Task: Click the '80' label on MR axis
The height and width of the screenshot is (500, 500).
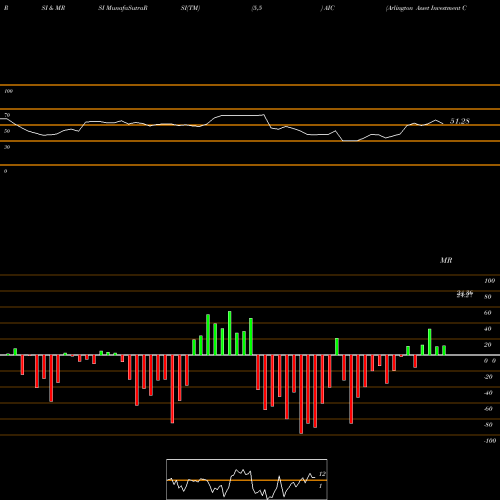Action: click(x=488, y=297)
